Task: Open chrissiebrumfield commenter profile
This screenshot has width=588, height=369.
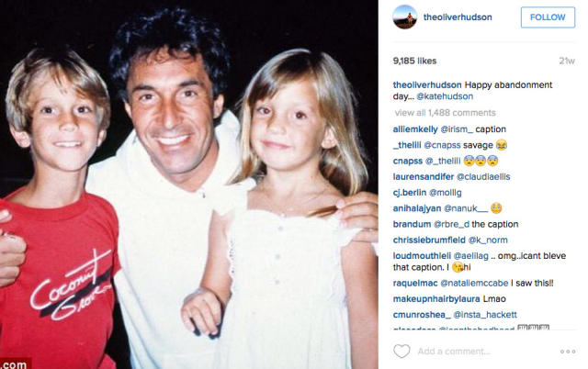Action: coord(429,240)
